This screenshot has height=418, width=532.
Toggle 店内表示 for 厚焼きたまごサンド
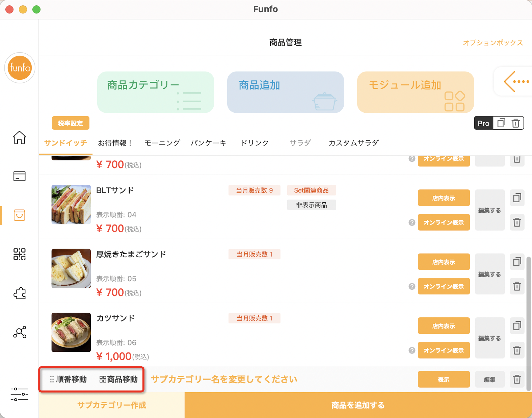click(x=444, y=262)
